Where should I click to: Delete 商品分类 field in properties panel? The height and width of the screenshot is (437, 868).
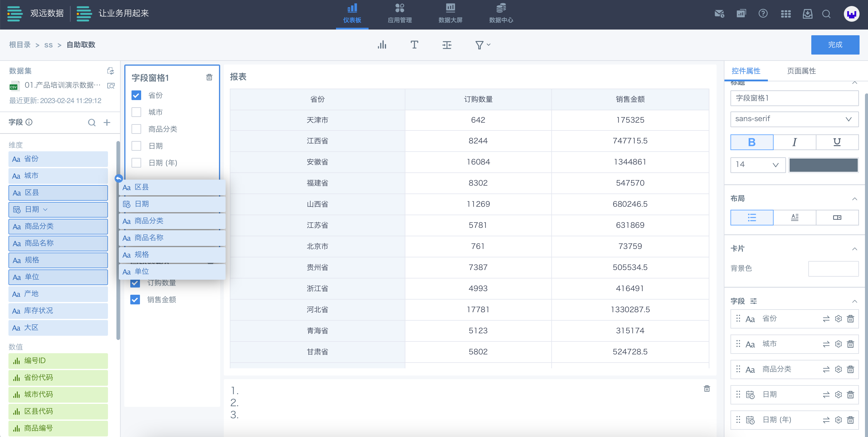click(851, 369)
